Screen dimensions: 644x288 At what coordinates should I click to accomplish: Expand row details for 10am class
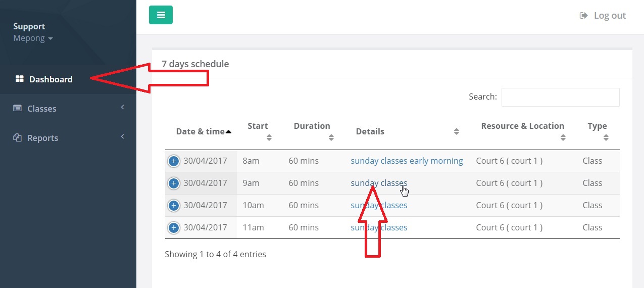(173, 206)
